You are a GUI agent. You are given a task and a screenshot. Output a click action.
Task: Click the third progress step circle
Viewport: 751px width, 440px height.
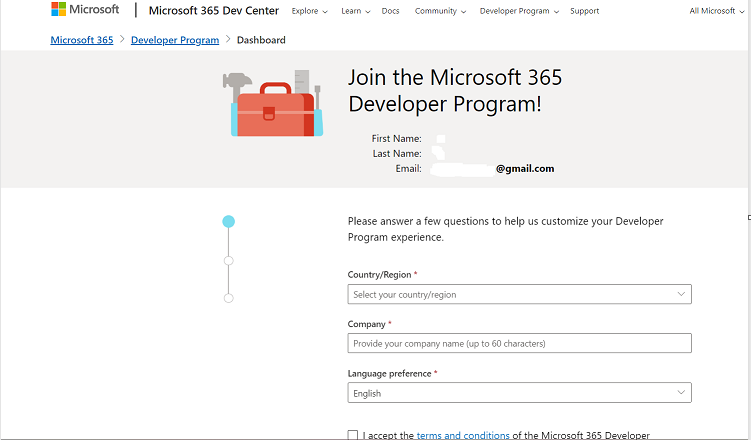229,298
